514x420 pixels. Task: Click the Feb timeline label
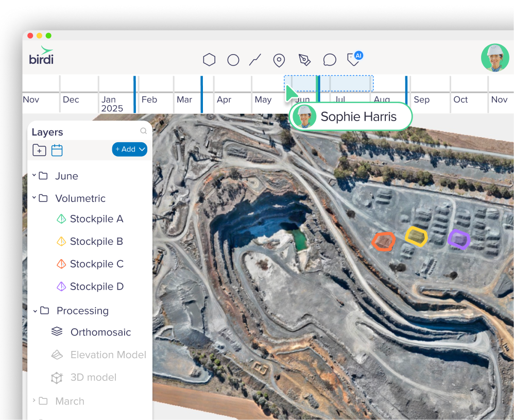pyautogui.click(x=149, y=99)
